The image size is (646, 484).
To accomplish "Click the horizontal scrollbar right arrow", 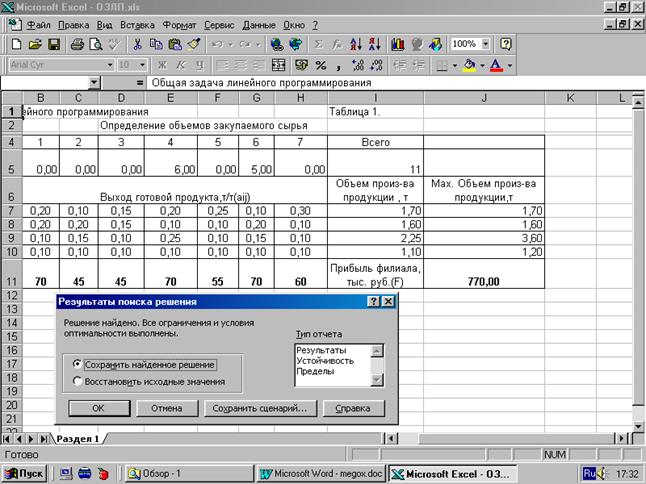I will point(621,439).
